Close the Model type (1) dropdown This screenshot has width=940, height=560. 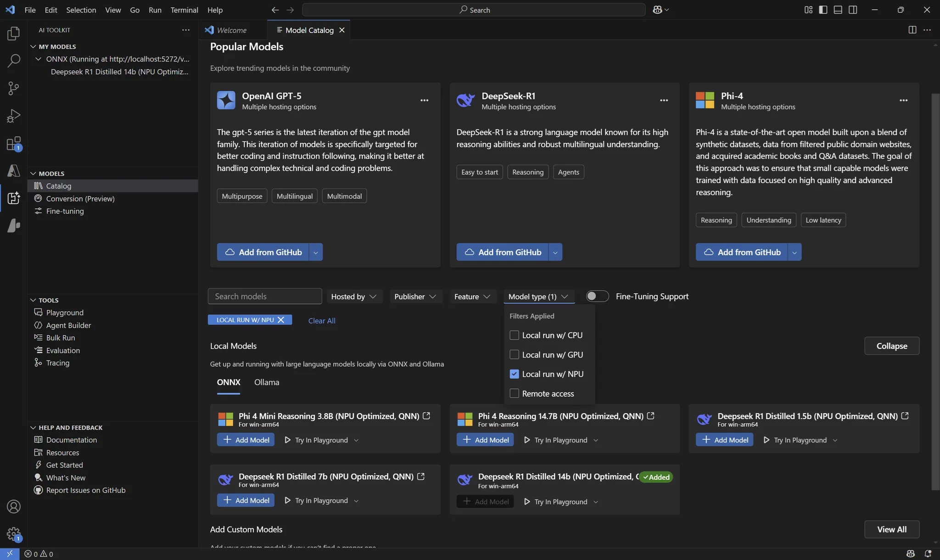coord(538,297)
